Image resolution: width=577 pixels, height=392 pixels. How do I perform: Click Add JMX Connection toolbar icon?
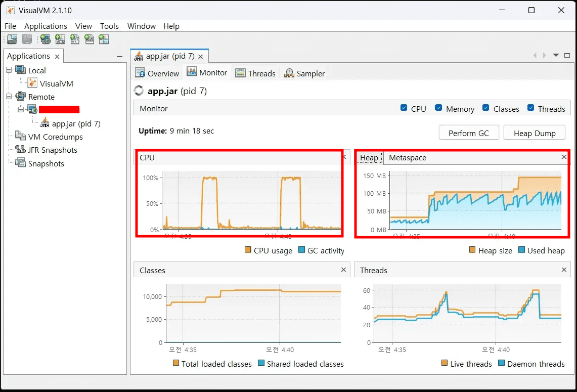click(x=60, y=39)
